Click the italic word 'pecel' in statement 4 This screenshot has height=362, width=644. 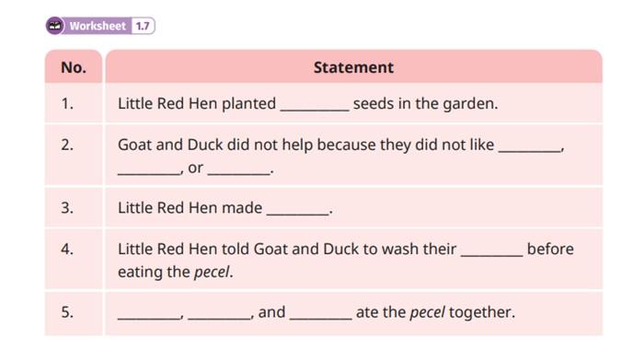point(212,272)
